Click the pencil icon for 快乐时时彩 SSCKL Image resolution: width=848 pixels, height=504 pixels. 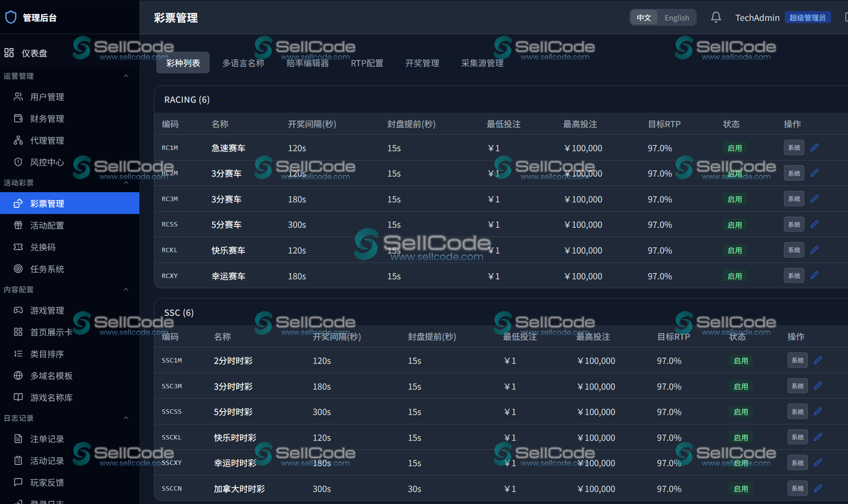(818, 437)
